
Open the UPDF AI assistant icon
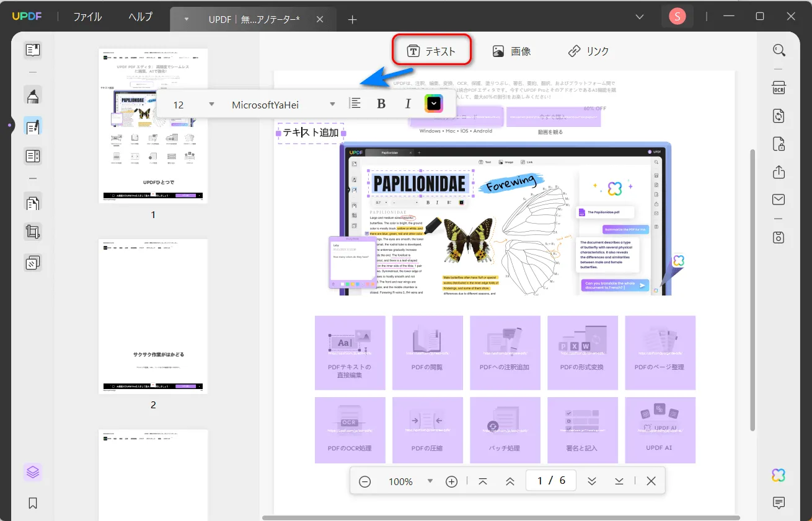point(779,475)
